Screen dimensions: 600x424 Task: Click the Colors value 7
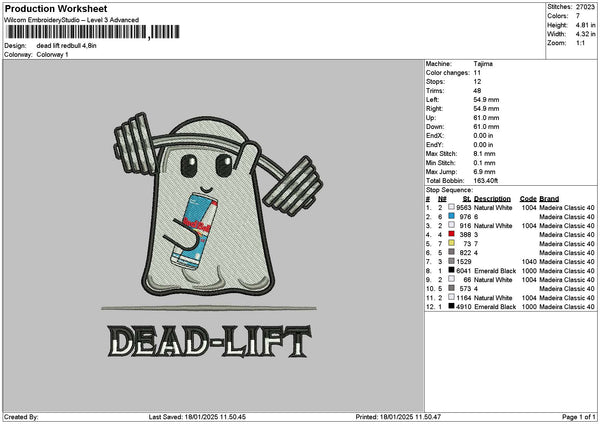click(578, 16)
